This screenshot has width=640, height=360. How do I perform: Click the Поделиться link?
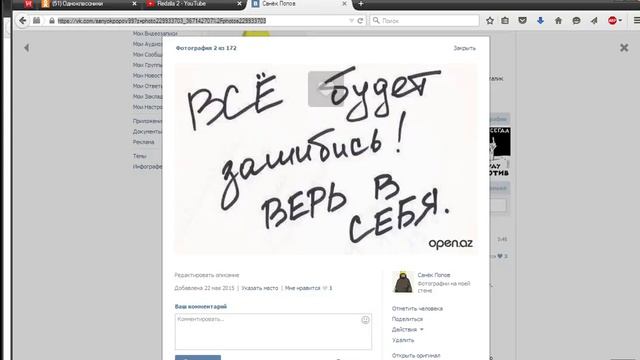407,319
